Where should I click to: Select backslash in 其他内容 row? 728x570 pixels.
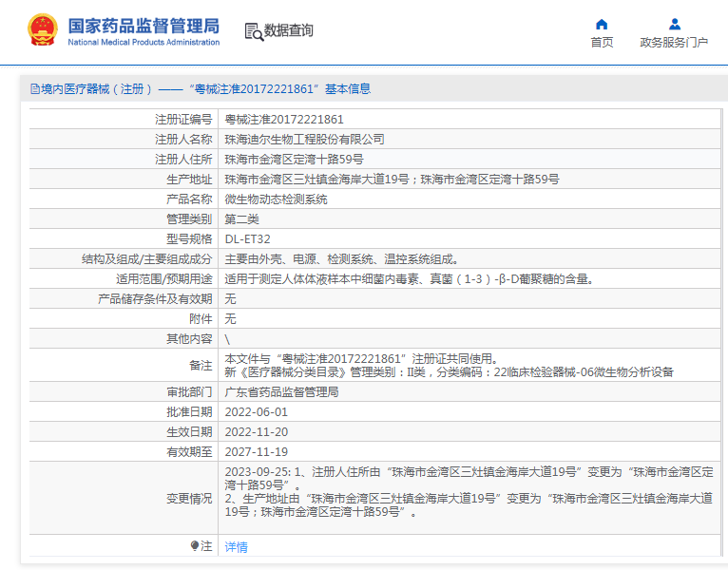pos(227,339)
